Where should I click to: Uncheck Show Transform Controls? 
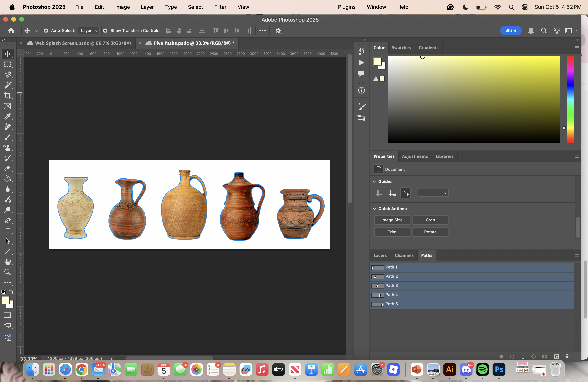(105, 31)
